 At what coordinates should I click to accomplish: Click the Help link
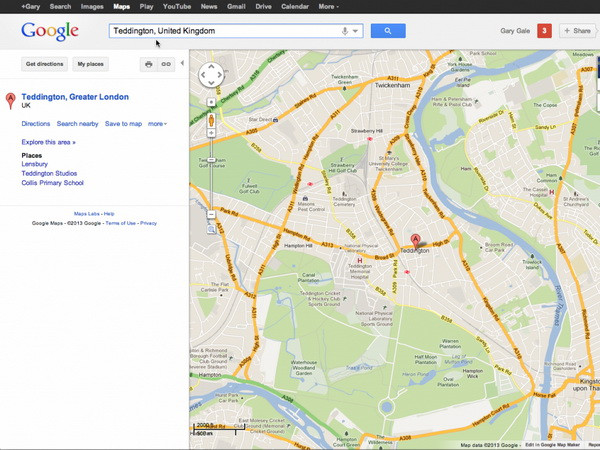(x=109, y=214)
